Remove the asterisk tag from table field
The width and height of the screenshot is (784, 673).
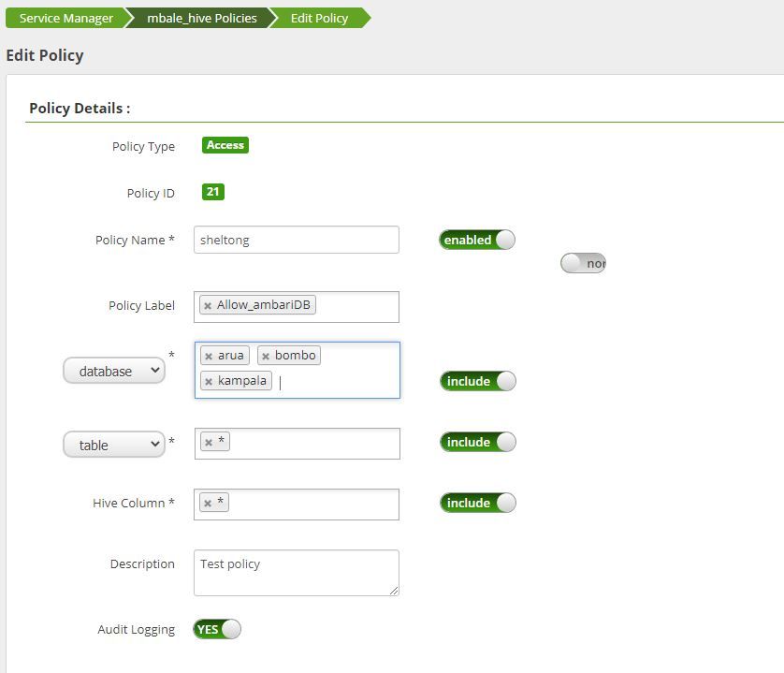(209, 443)
